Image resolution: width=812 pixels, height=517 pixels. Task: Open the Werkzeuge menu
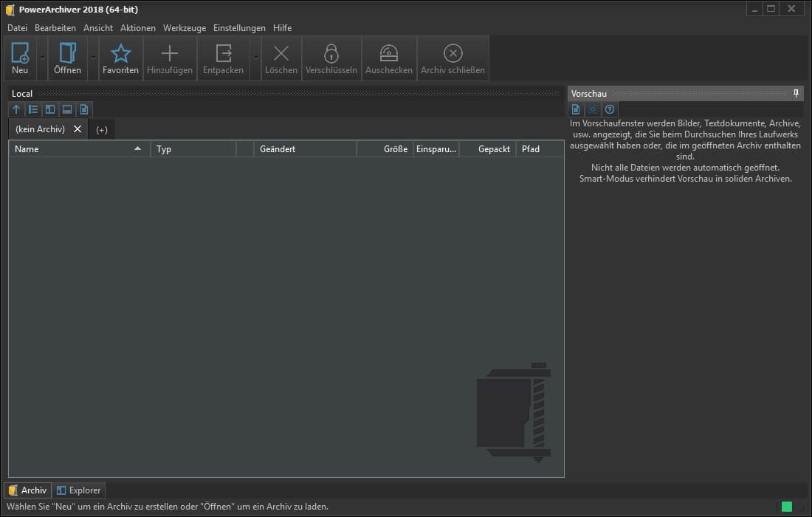[x=184, y=28]
